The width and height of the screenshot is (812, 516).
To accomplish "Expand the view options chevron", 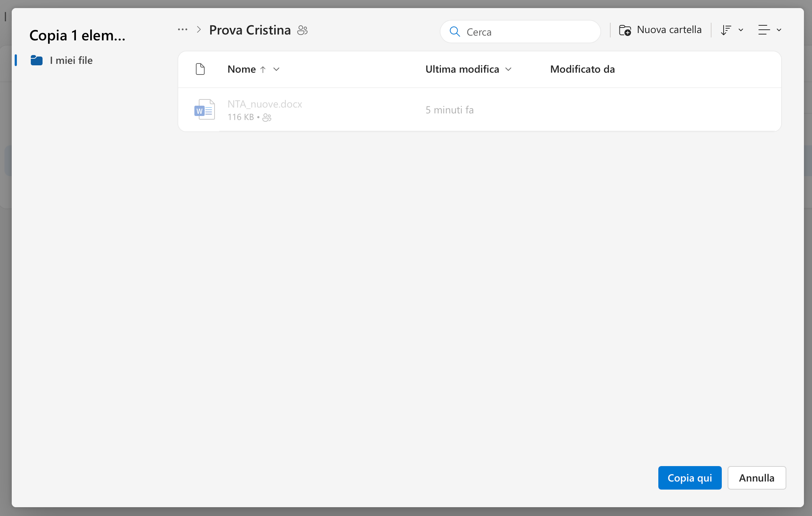I will [779, 30].
